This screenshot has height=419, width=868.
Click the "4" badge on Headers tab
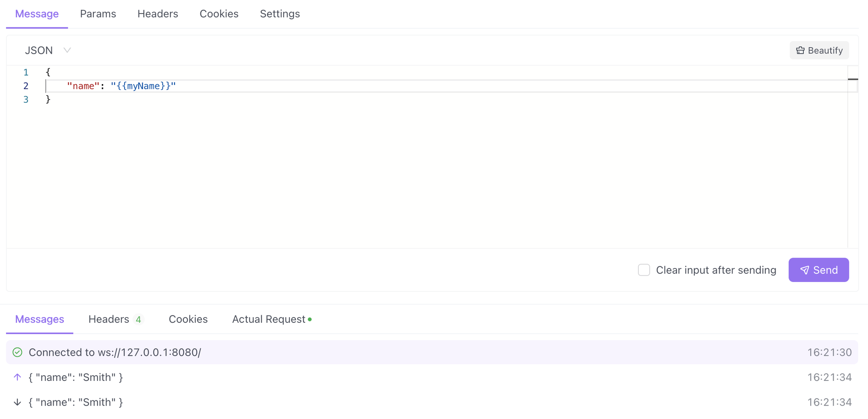139,319
